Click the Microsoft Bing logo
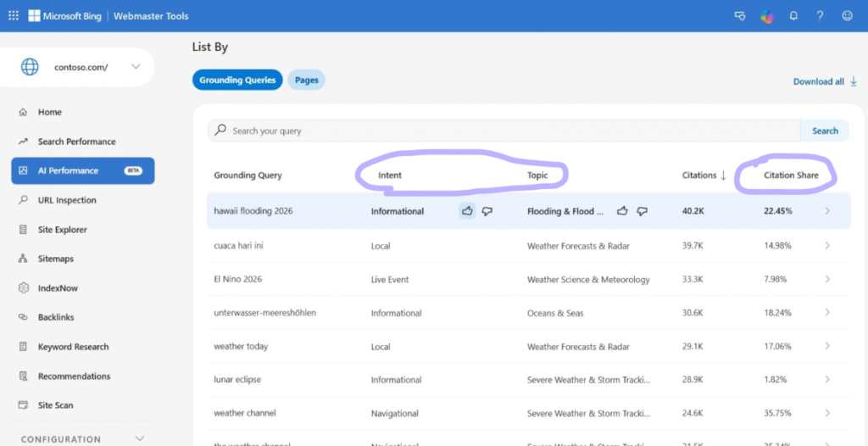 pos(64,16)
